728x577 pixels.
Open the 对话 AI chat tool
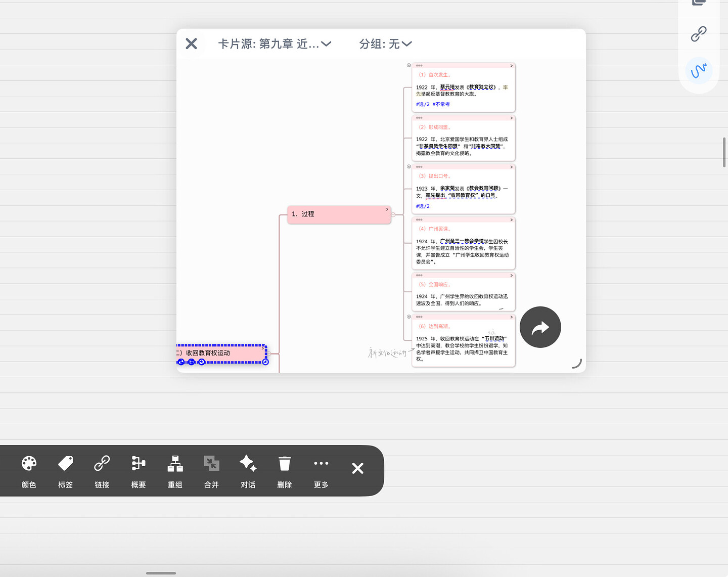(248, 470)
